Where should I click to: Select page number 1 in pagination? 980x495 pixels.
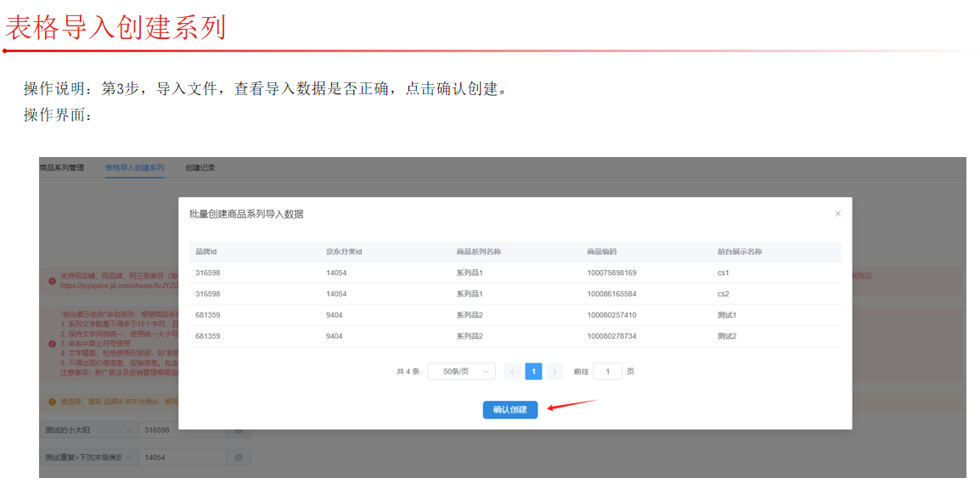[533, 371]
